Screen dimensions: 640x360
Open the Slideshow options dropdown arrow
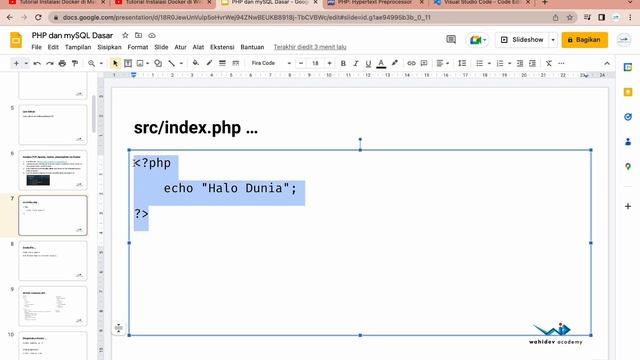[x=553, y=40]
